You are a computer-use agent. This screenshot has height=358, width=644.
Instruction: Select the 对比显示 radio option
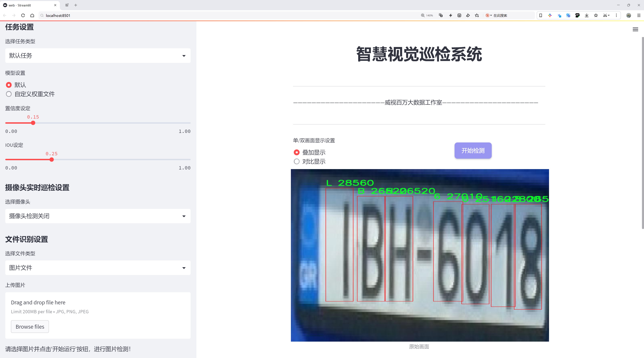[297, 161]
